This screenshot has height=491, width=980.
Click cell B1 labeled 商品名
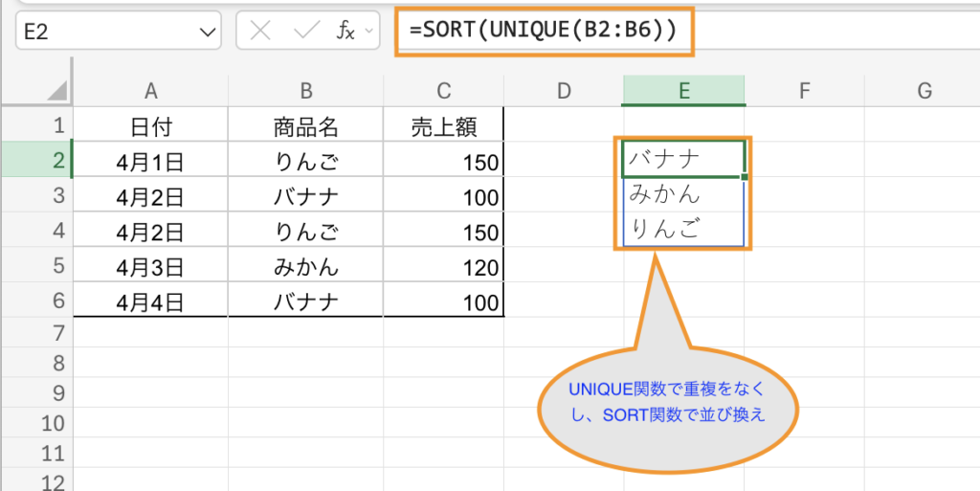click(305, 126)
